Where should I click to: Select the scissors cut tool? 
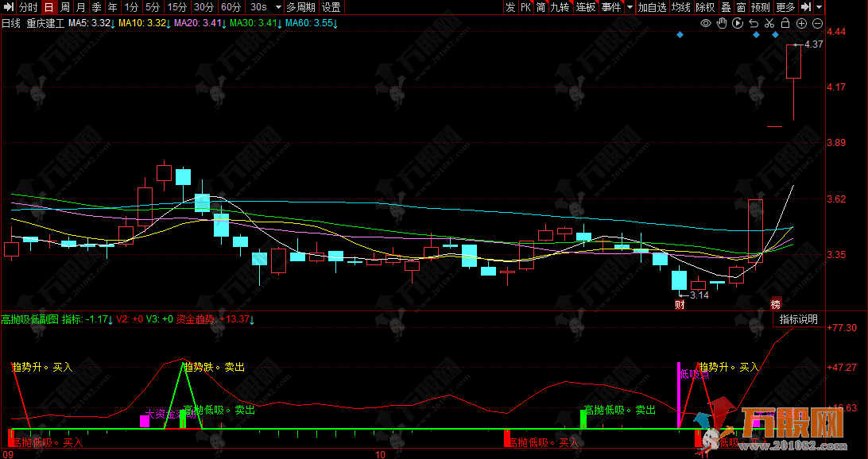click(x=770, y=24)
